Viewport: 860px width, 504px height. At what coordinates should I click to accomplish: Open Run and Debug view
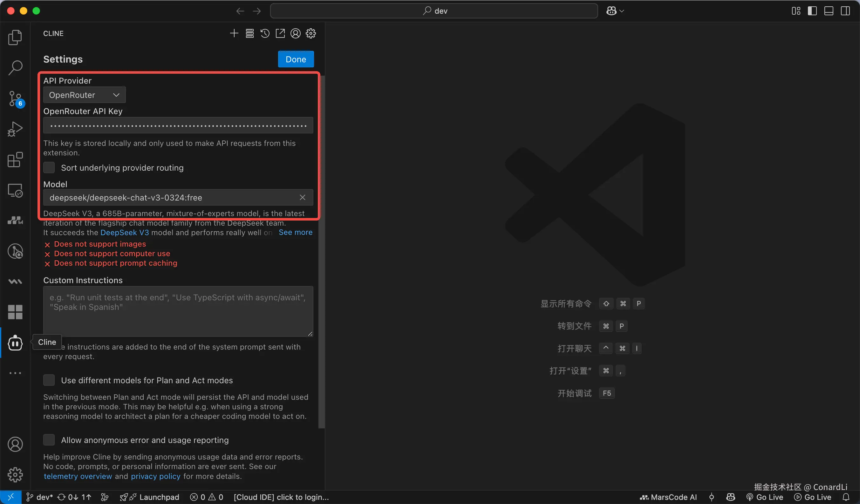[15, 129]
